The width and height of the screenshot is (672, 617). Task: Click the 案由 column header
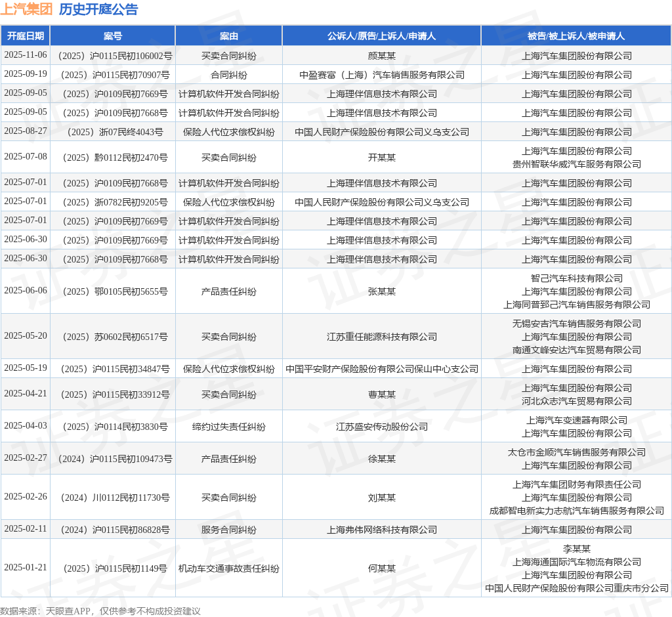point(229,36)
